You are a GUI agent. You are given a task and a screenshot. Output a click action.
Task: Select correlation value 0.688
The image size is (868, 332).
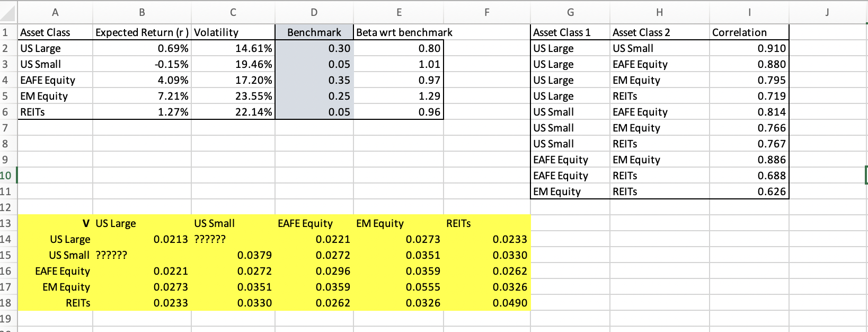[749, 176]
